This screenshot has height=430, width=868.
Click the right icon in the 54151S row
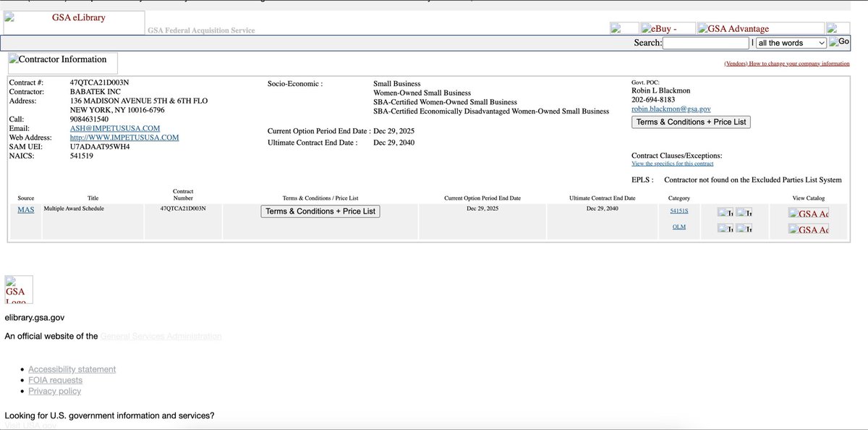click(744, 213)
